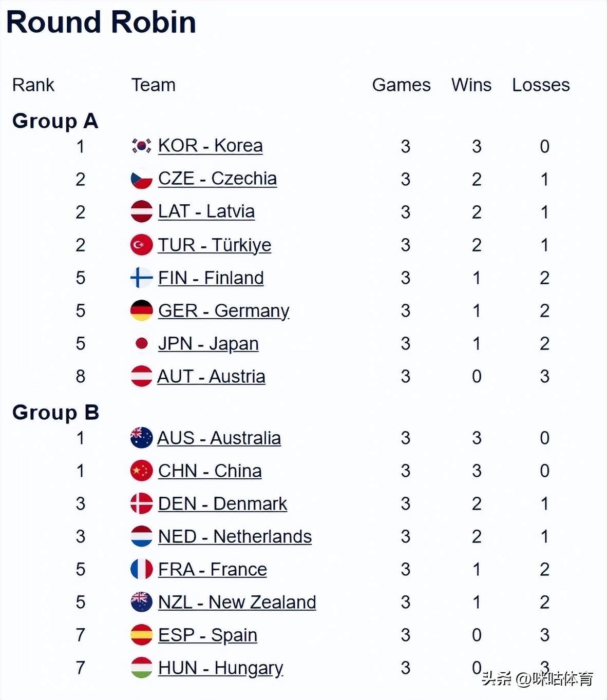Image resolution: width=607 pixels, height=700 pixels.
Task: Click the Japan flag icon
Action: (x=141, y=343)
